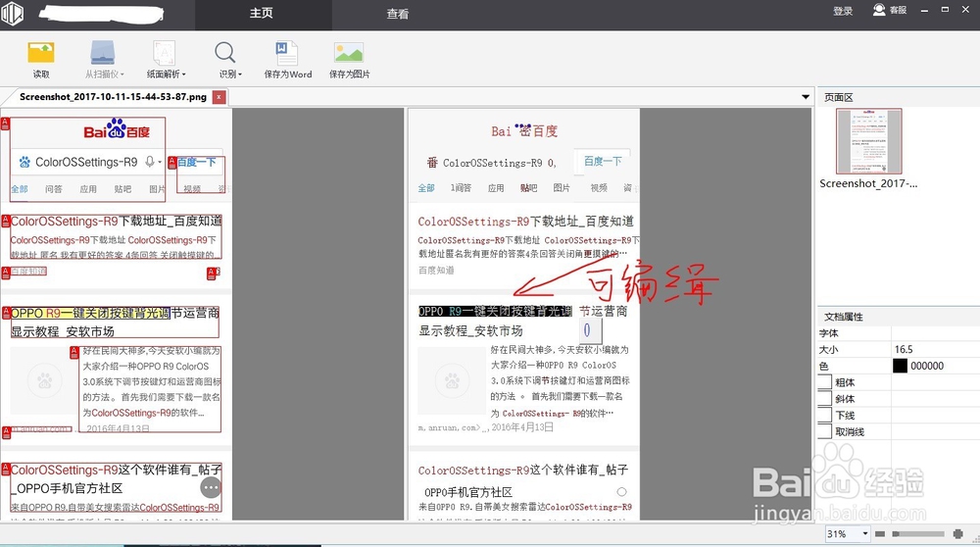This screenshot has height=547, width=980.
Task: Open the 31% zoom level dropdown
Action: [x=865, y=534]
